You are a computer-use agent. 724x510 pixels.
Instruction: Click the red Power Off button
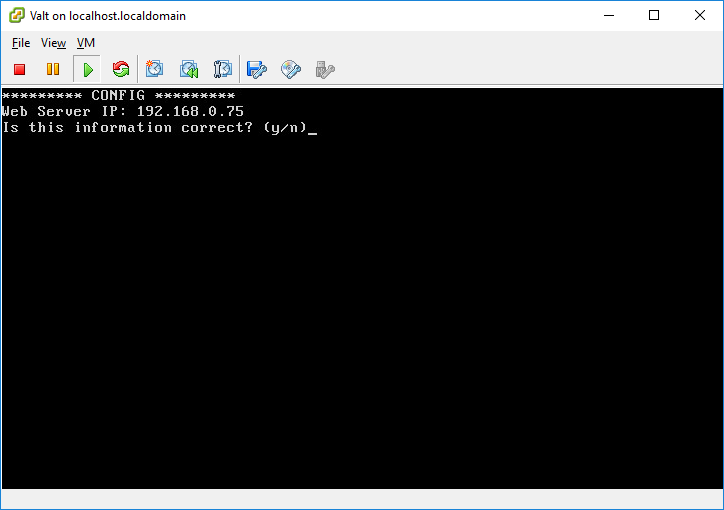[19, 70]
